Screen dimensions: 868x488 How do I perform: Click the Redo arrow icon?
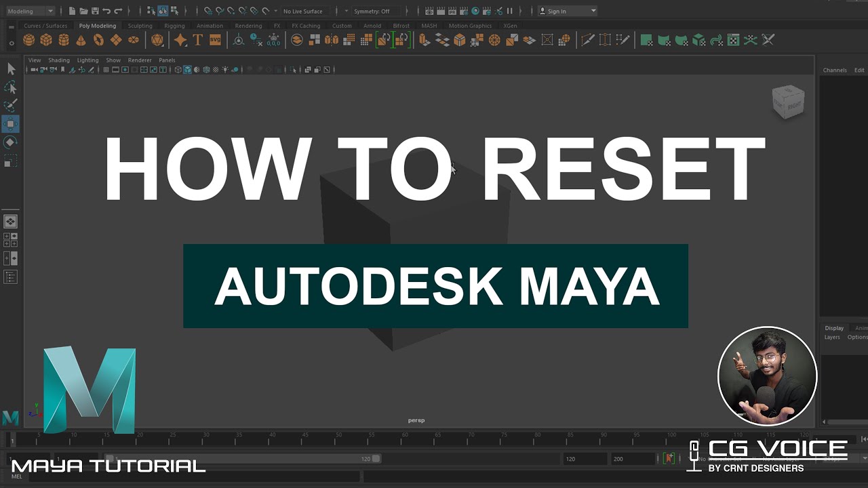[x=118, y=11]
